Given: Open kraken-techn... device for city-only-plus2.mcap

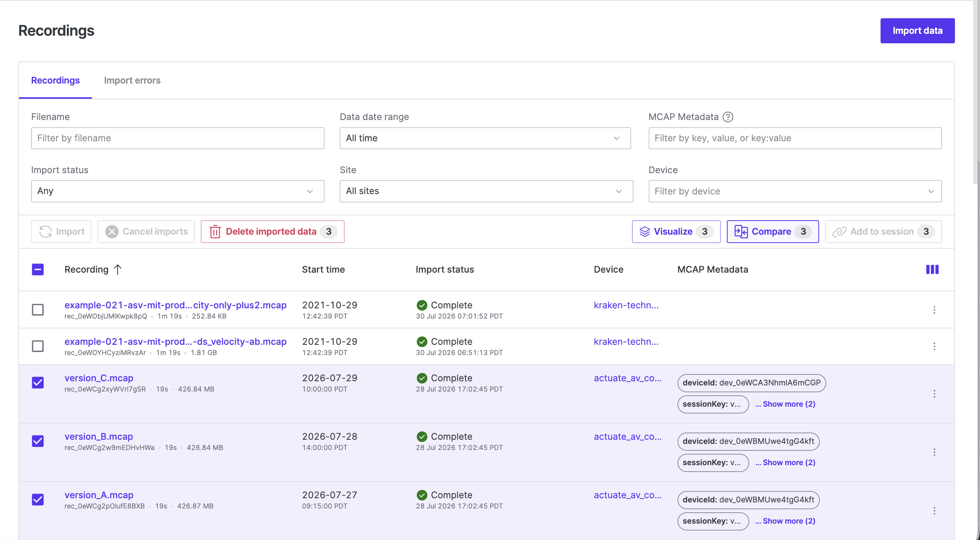Looking at the screenshot, I should pyautogui.click(x=626, y=305).
